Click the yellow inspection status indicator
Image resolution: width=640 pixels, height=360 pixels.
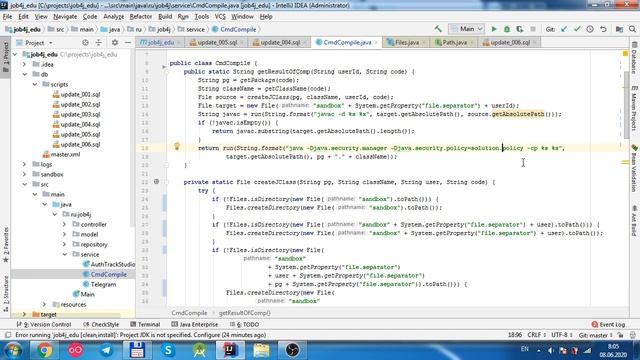pyautogui.click(x=625, y=53)
